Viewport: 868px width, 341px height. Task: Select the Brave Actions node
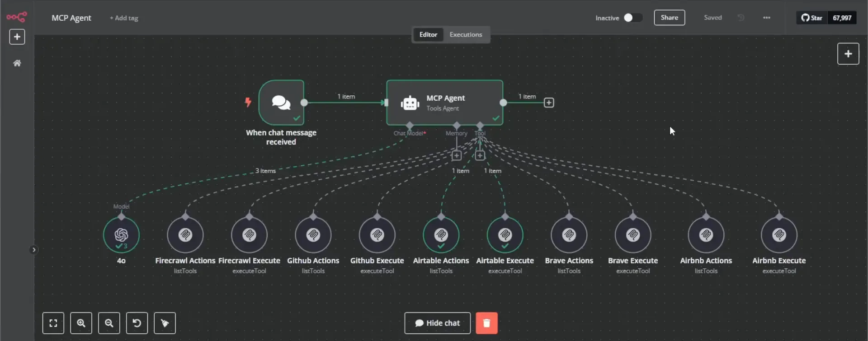(569, 235)
